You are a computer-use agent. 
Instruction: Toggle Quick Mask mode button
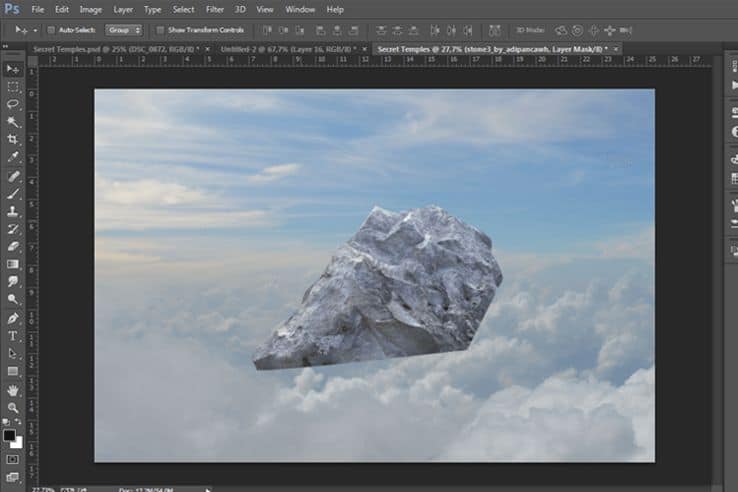[x=13, y=460]
